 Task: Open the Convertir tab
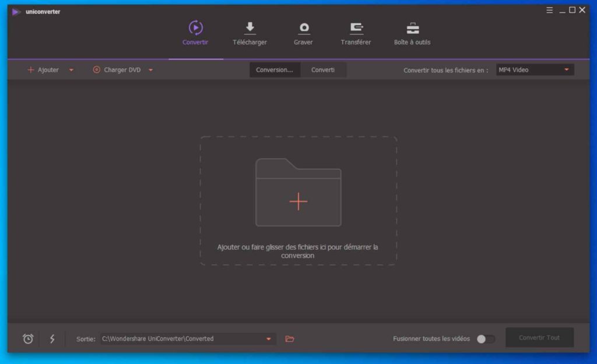(x=195, y=33)
